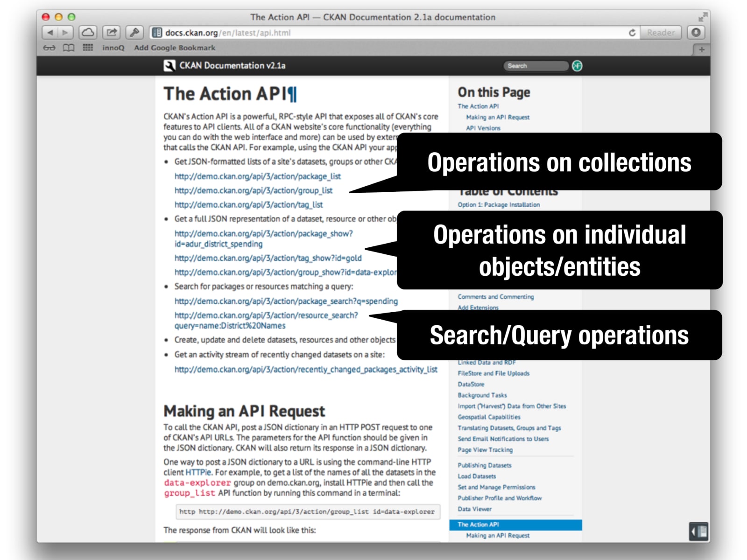Open Reading List glasses icon

[x=49, y=48]
